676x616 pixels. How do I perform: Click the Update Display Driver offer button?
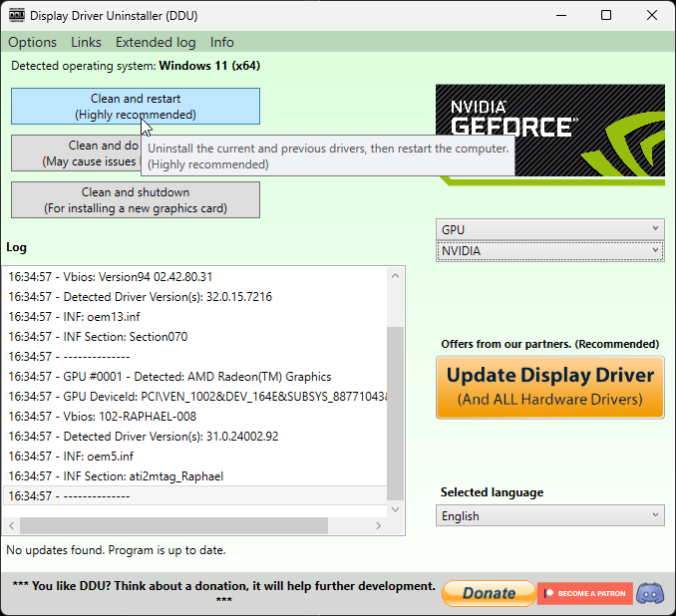[x=550, y=387]
